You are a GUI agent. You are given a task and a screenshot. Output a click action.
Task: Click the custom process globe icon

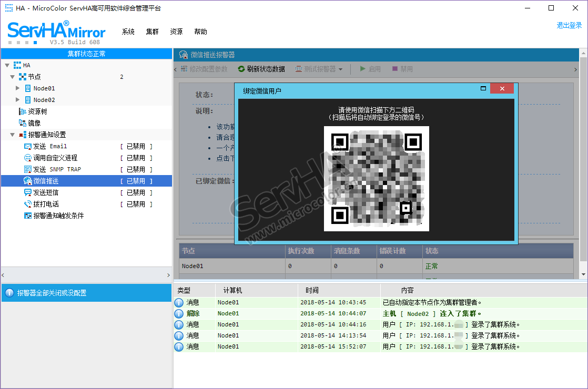point(28,158)
